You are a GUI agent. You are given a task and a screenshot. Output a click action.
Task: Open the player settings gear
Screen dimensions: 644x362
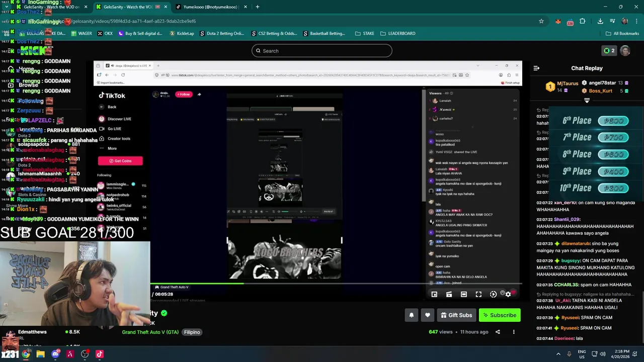(508, 295)
